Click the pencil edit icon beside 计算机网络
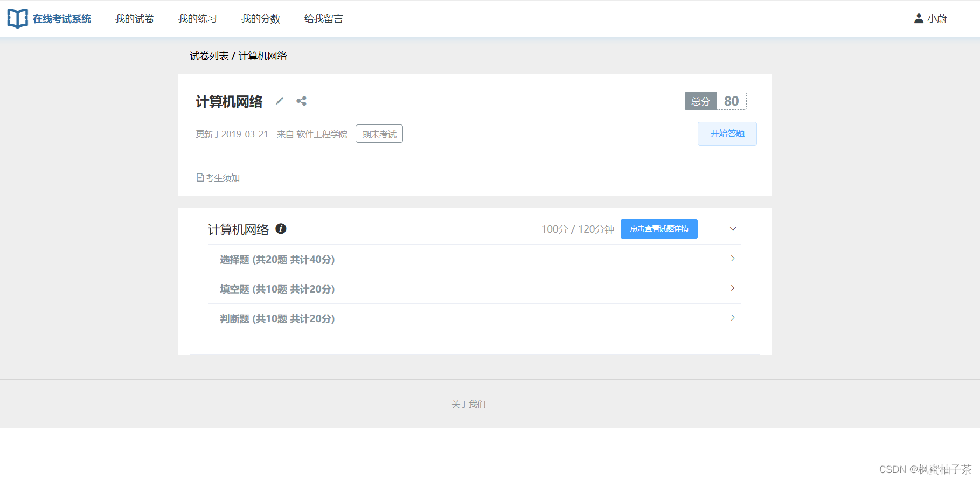This screenshot has width=980, height=480. pos(280,101)
